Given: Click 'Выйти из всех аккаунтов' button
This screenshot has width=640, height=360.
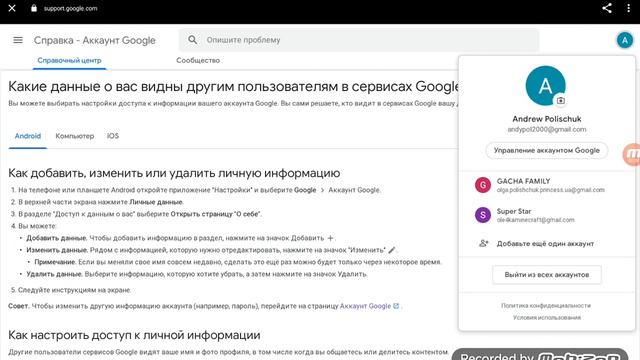Looking at the screenshot, I should click(x=547, y=275).
